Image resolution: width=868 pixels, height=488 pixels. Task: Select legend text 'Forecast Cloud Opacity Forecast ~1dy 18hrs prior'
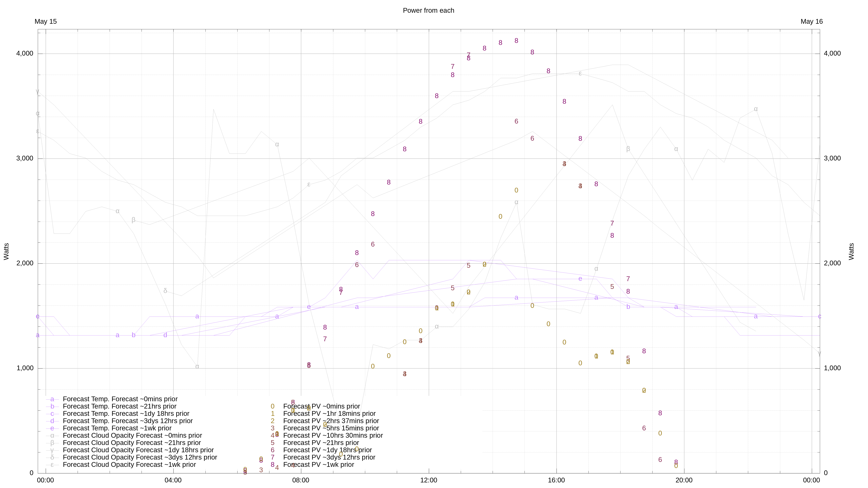tap(138, 450)
